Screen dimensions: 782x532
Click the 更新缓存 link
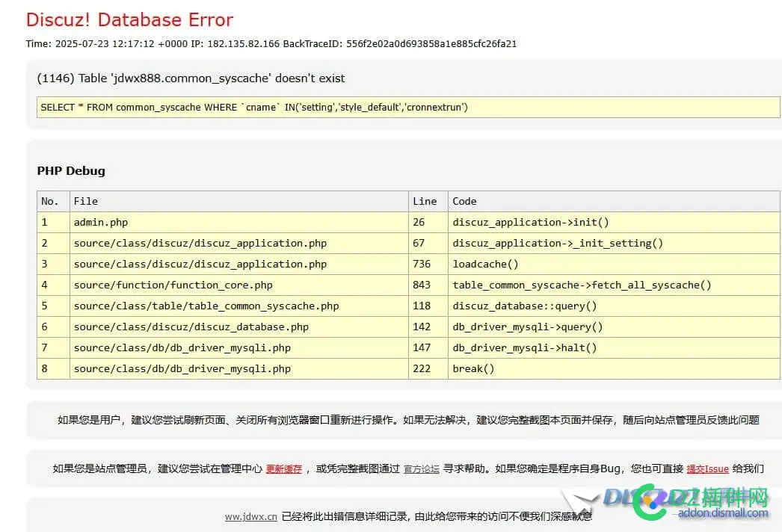tap(284, 469)
